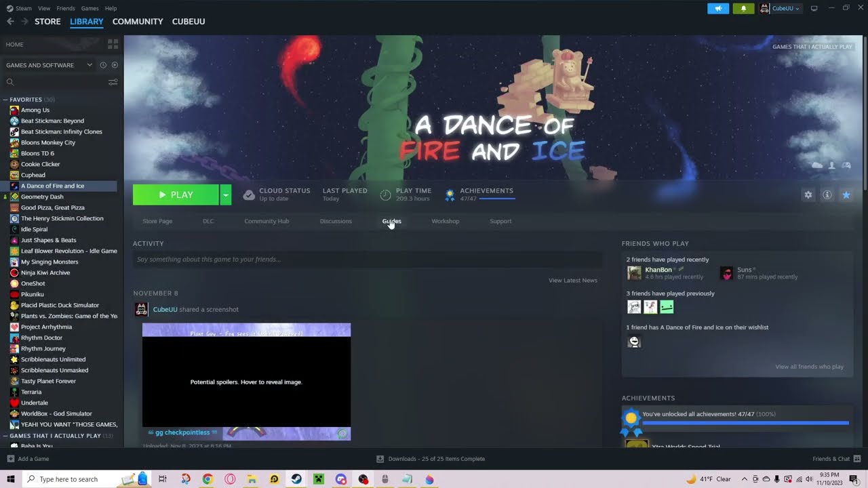This screenshot has height=488, width=868.
Task: Open Friends & Chat
Action: click(x=836, y=459)
